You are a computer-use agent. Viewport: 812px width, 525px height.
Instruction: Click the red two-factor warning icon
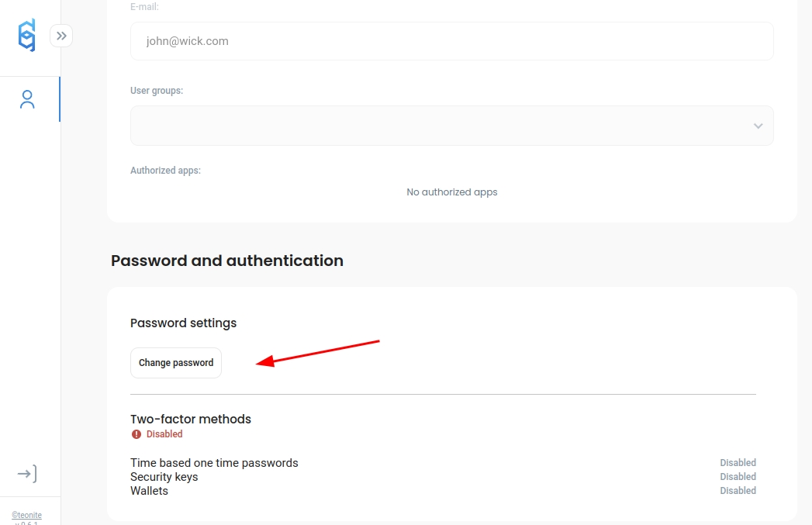click(136, 434)
